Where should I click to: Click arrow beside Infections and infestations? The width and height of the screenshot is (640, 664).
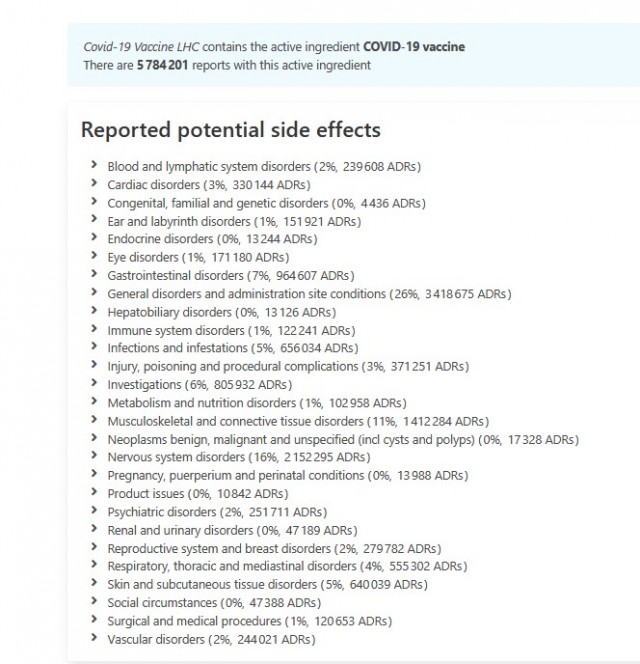[93, 347]
